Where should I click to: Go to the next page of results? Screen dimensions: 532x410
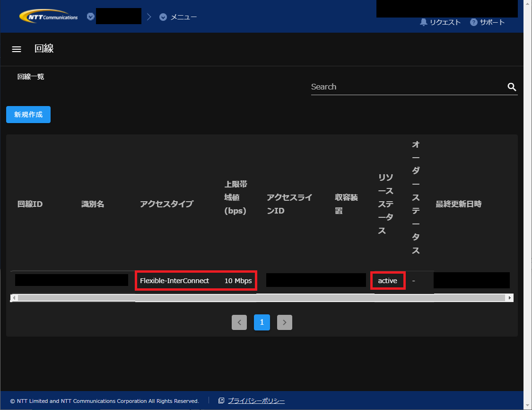point(285,322)
